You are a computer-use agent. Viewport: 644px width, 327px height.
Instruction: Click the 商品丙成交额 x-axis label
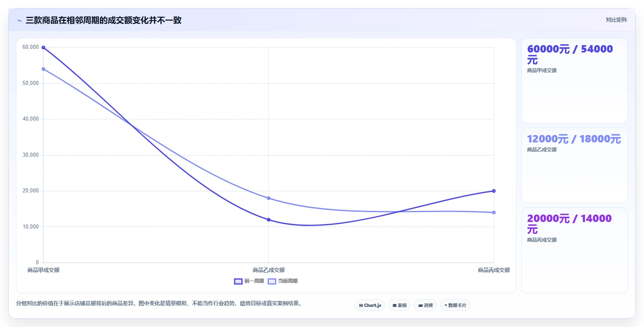[494, 270]
